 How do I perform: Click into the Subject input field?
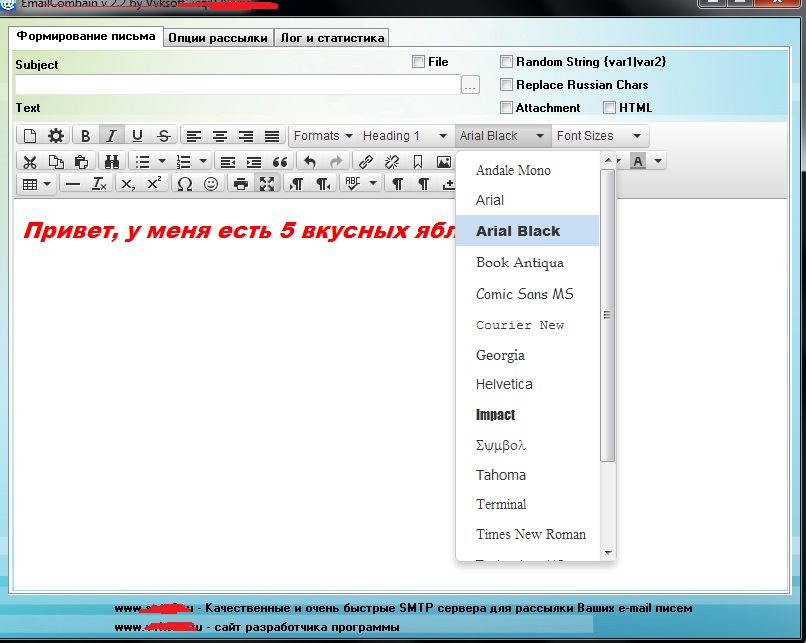pos(237,85)
